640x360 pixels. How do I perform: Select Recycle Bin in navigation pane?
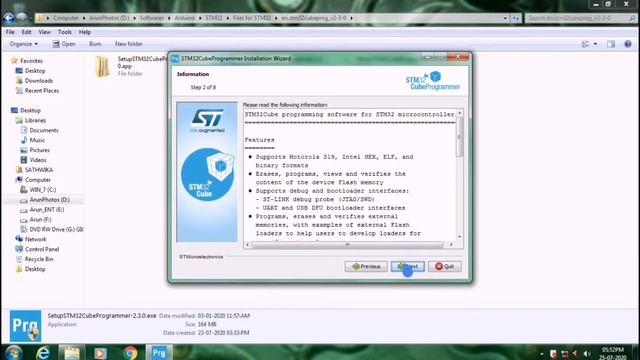pyautogui.click(x=39, y=259)
